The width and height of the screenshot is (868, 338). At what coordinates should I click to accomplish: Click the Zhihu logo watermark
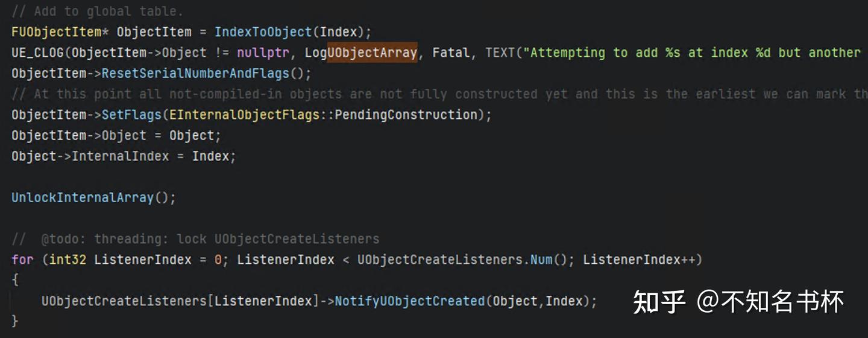[659, 301]
